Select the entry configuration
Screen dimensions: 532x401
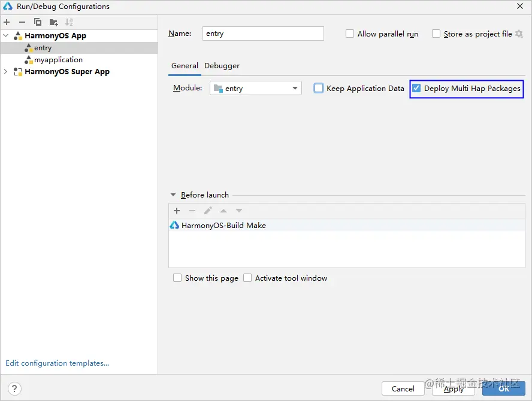(79, 48)
